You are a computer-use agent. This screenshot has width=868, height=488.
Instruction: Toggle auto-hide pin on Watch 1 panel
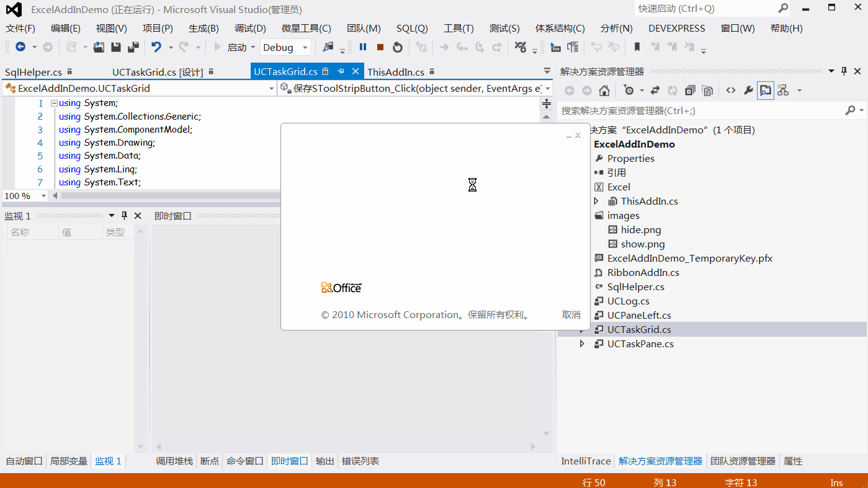point(124,216)
